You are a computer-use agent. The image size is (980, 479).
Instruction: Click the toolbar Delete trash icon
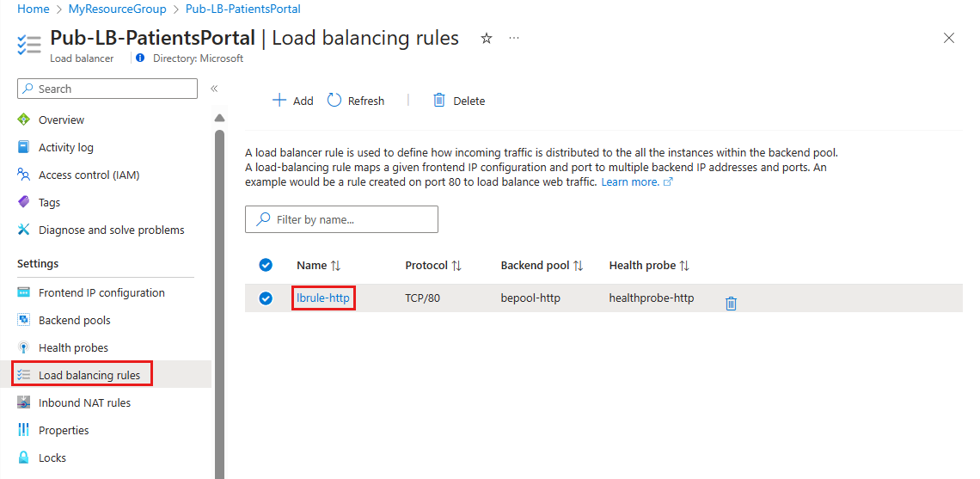click(x=439, y=100)
